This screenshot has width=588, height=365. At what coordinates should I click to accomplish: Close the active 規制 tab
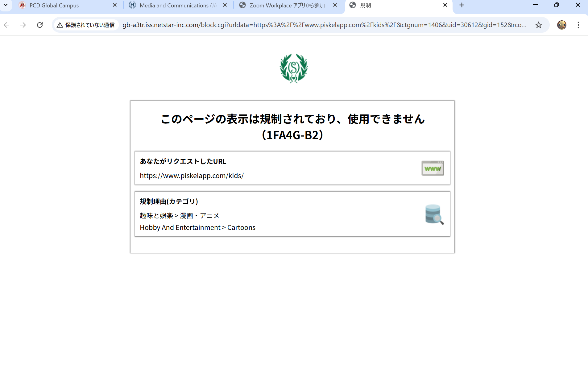[x=445, y=5]
